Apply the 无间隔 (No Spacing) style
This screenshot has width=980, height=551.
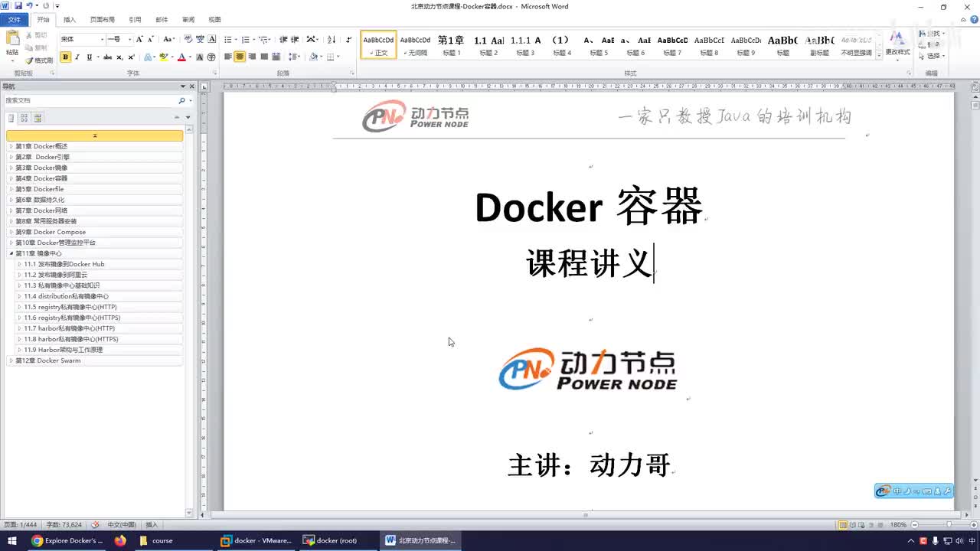[x=416, y=45]
